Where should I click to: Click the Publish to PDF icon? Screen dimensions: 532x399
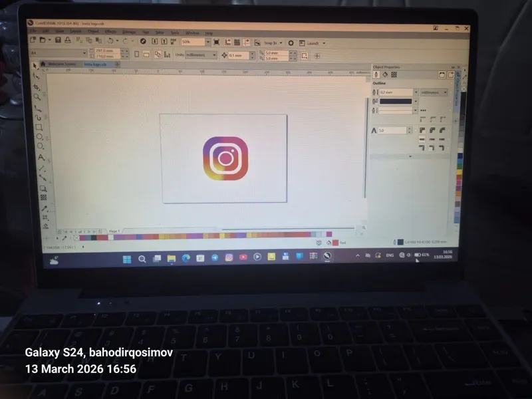[174, 41]
